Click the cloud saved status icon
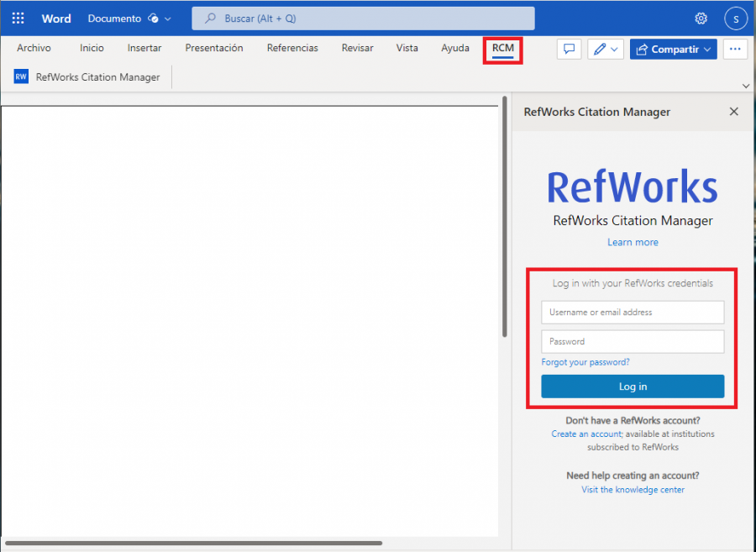 pos(154,18)
